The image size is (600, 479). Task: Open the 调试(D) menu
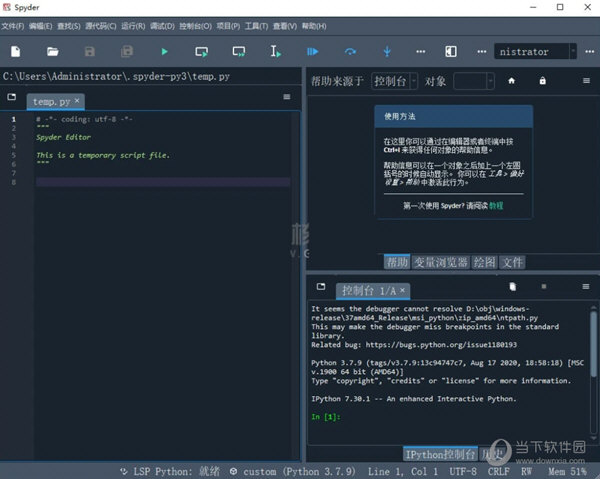162,26
